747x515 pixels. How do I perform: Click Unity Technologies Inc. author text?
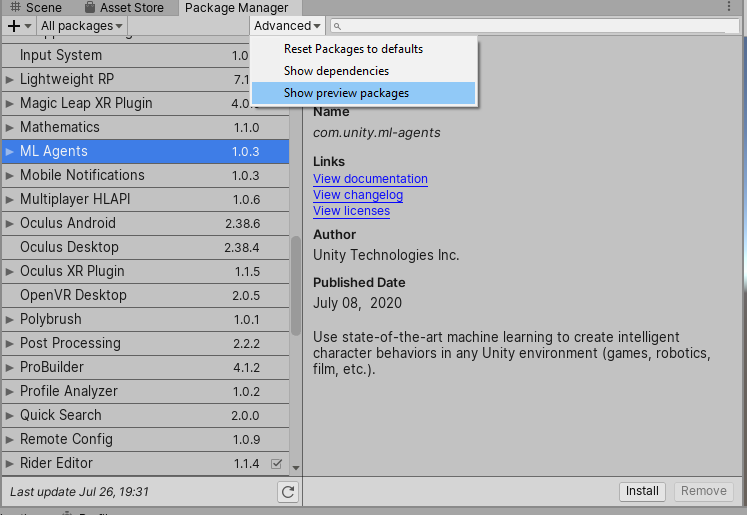click(x=386, y=255)
